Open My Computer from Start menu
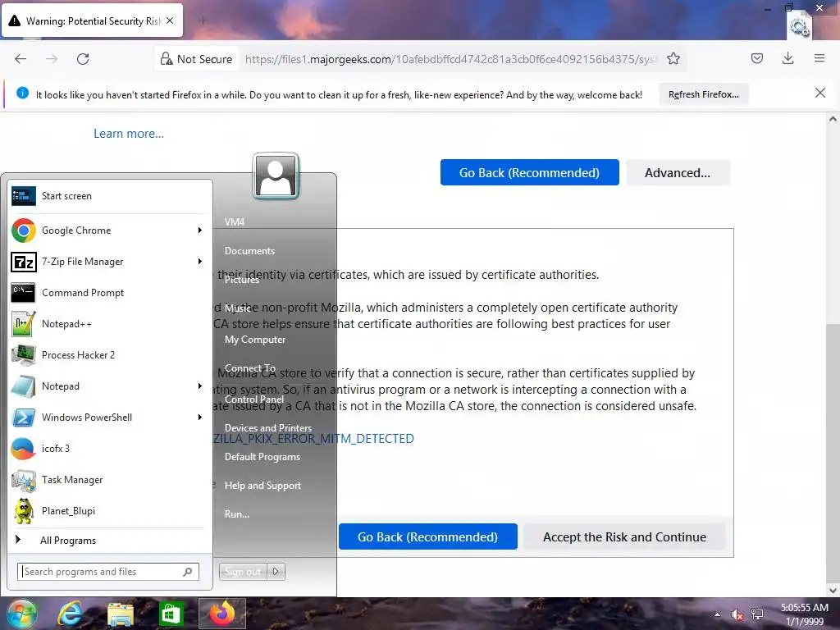The image size is (840, 630). coord(255,340)
